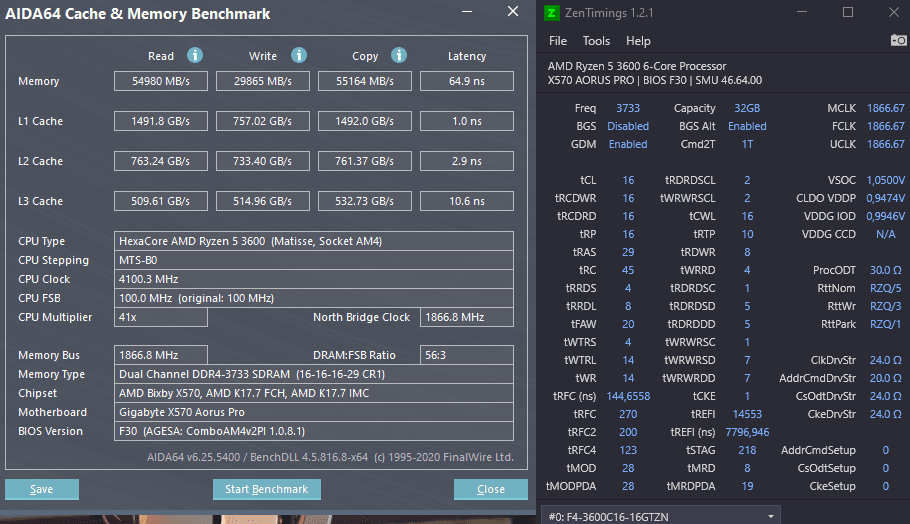Click RttPark value RZQ/1
This screenshot has width=910, height=524.
886,324
